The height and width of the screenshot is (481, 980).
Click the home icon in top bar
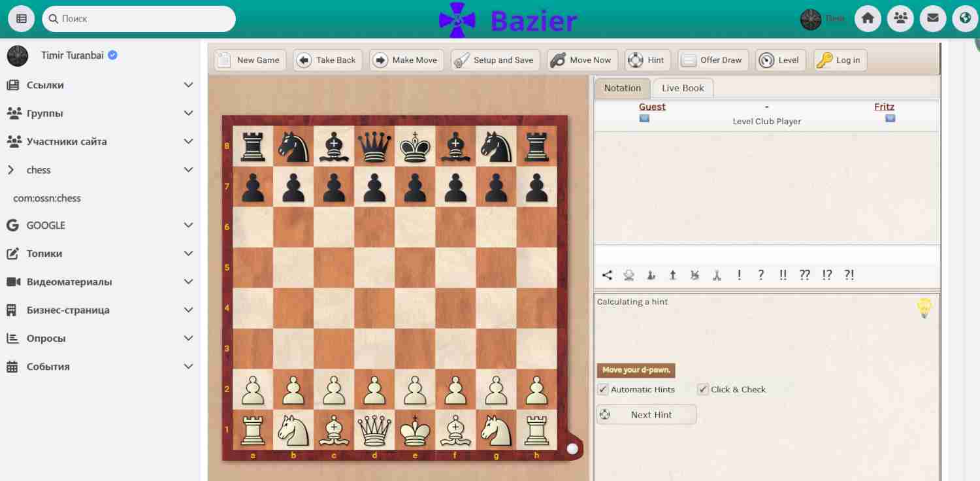pos(868,19)
